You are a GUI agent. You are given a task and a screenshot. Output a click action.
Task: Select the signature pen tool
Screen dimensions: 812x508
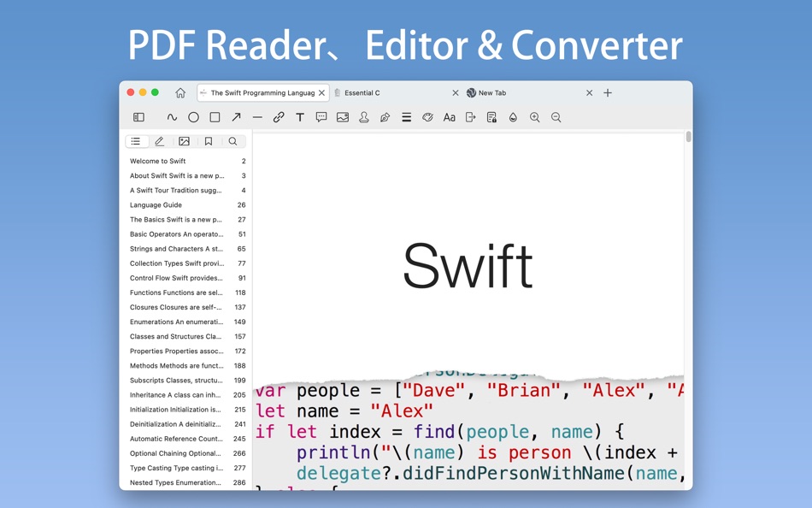click(x=385, y=117)
